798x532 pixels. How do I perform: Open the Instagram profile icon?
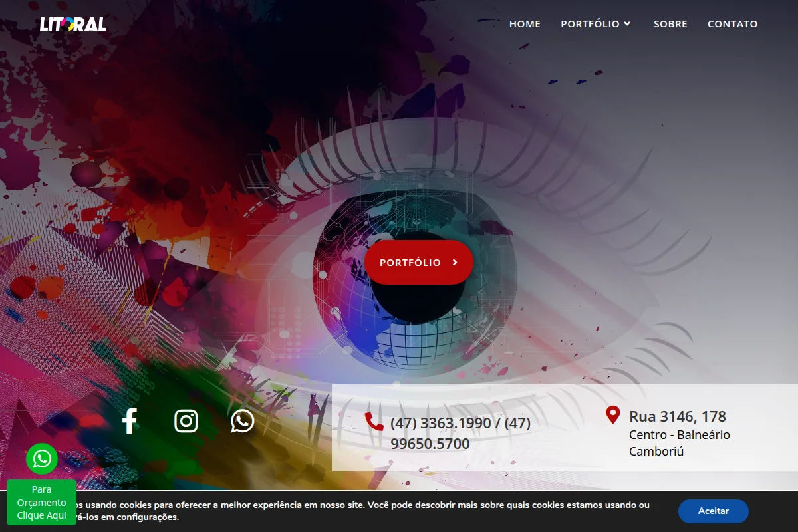[x=186, y=421]
